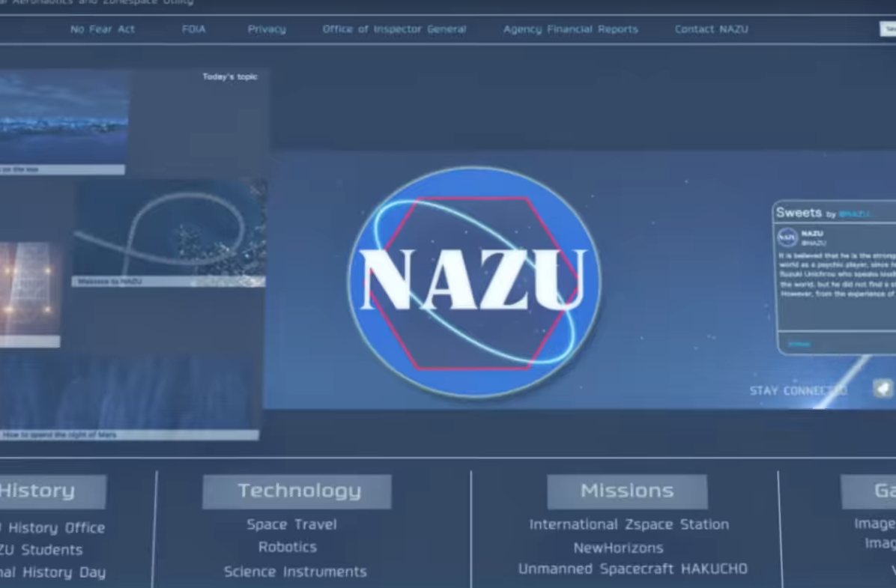Open the NewHorizons mission link

(618, 548)
